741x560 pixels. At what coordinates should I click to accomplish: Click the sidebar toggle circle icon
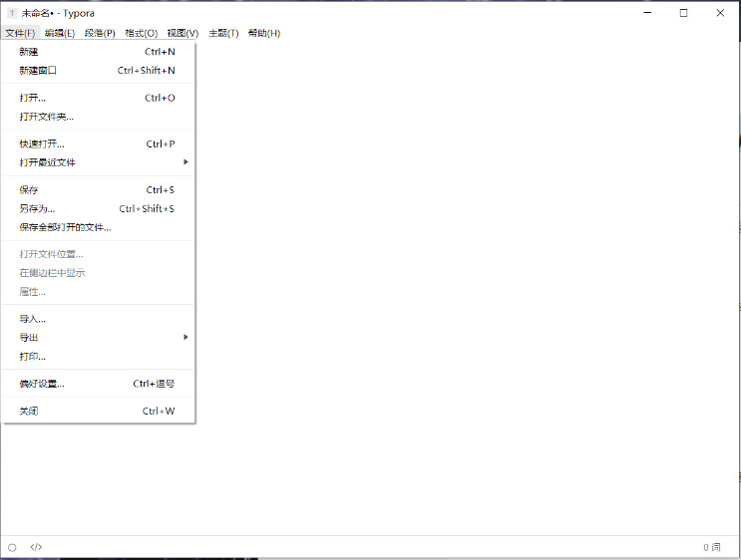coord(12,547)
